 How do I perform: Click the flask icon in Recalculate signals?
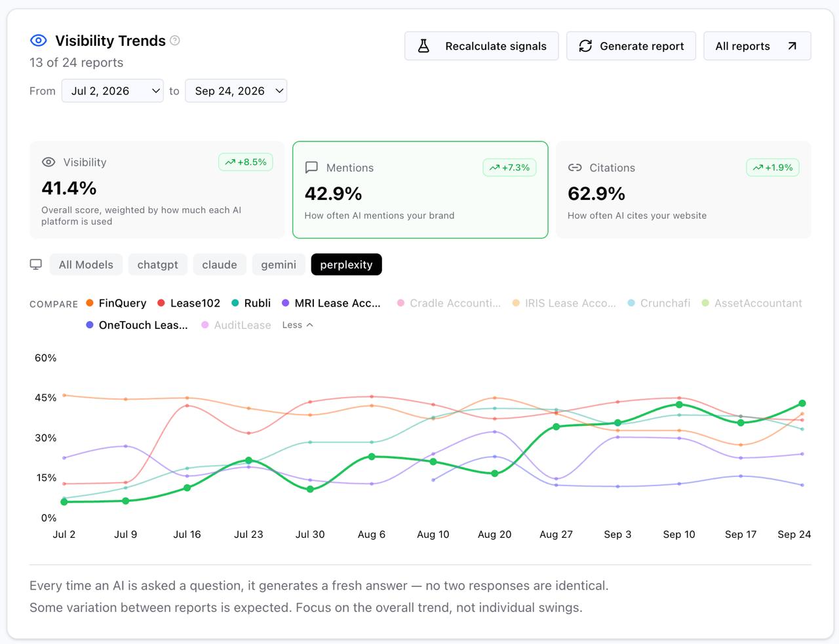click(423, 46)
